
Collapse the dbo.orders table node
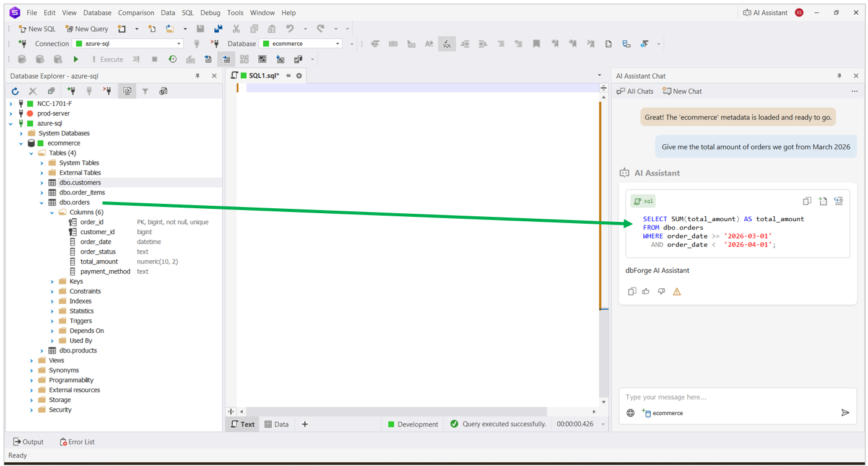pyautogui.click(x=42, y=203)
